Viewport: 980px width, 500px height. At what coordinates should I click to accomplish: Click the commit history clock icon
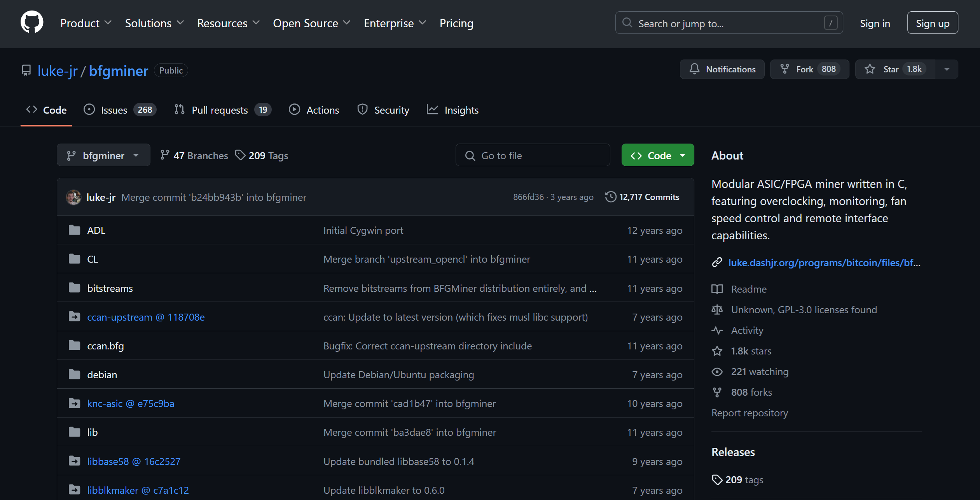pyautogui.click(x=611, y=197)
